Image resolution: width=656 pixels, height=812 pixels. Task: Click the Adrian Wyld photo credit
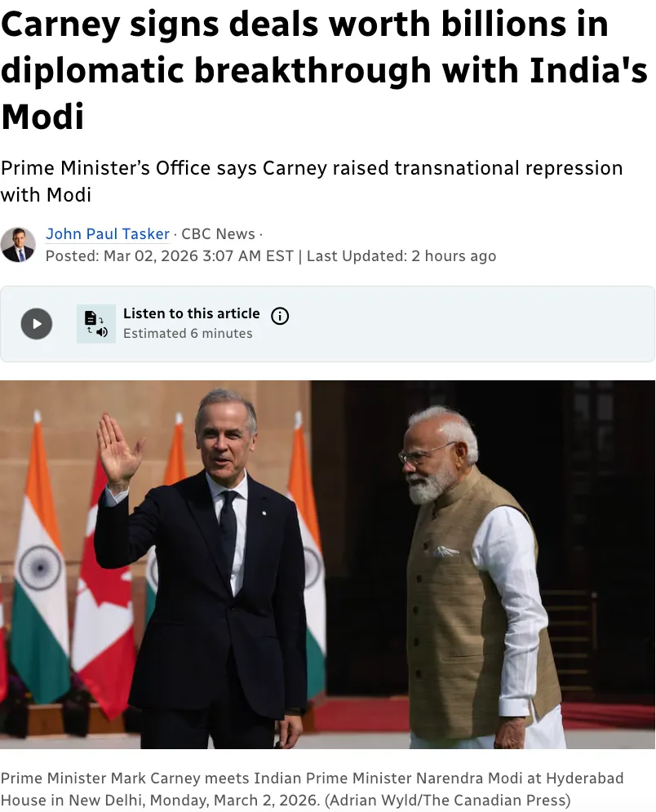447,800
